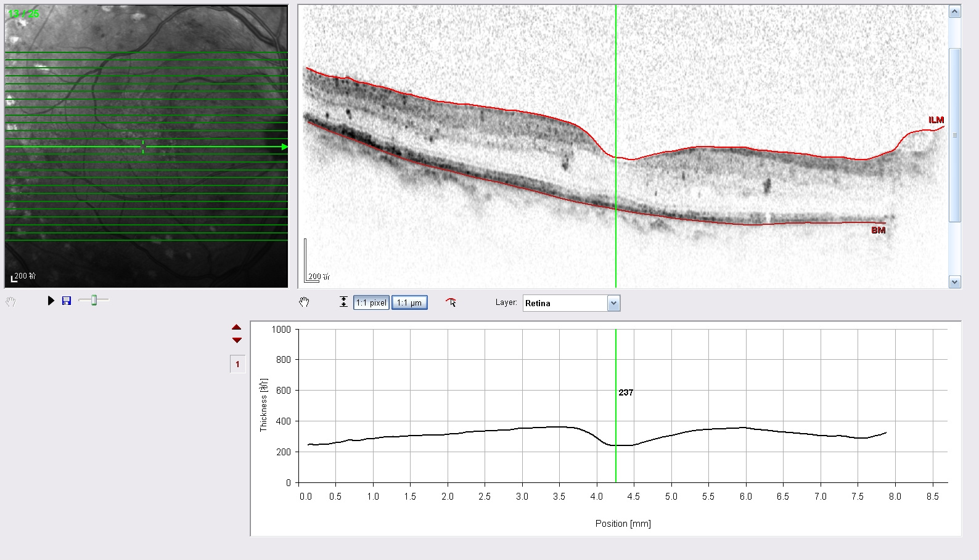Click the vertical fit-to-height icon
Viewport: 979px width, 560px height.
click(x=343, y=302)
